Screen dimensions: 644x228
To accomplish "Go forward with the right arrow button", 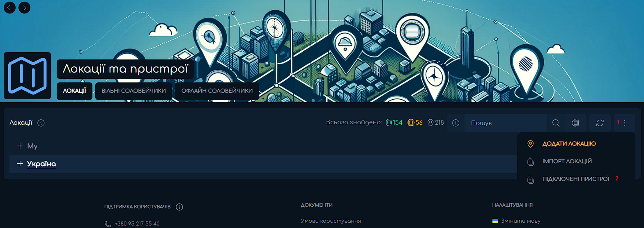I will coord(25,7).
